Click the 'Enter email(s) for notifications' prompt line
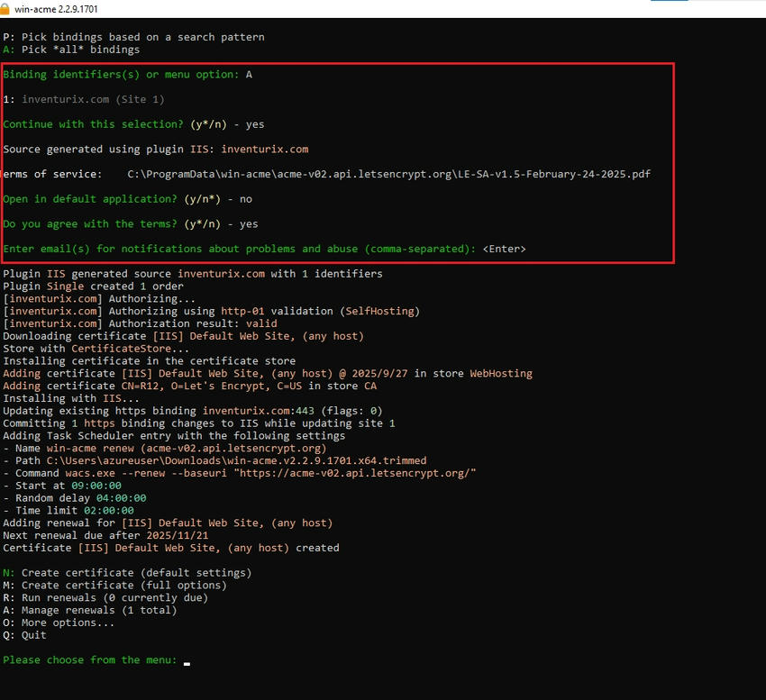The height and width of the screenshot is (700, 766). pyautogui.click(x=264, y=250)
